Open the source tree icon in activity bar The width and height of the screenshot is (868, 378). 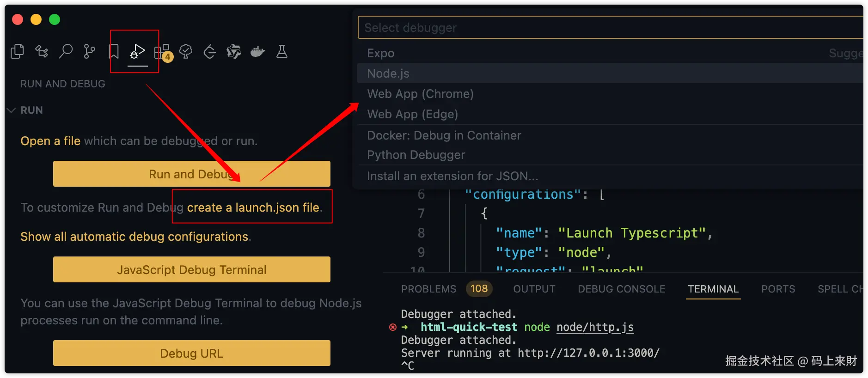(42, 51)
